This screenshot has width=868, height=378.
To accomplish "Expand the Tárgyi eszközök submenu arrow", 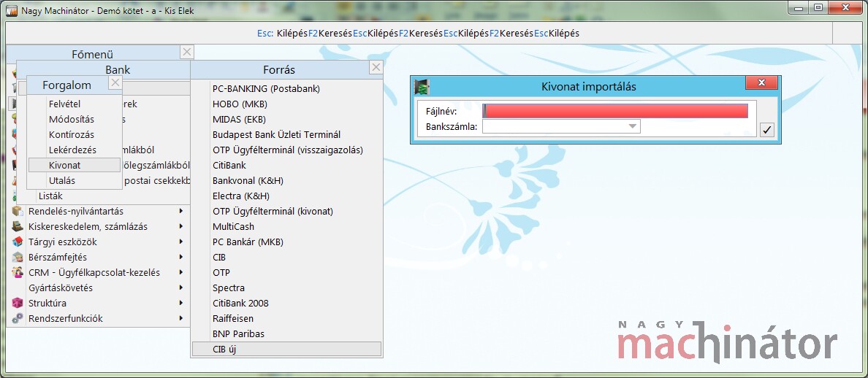I will pyautogui.click(x=181, y=242).
